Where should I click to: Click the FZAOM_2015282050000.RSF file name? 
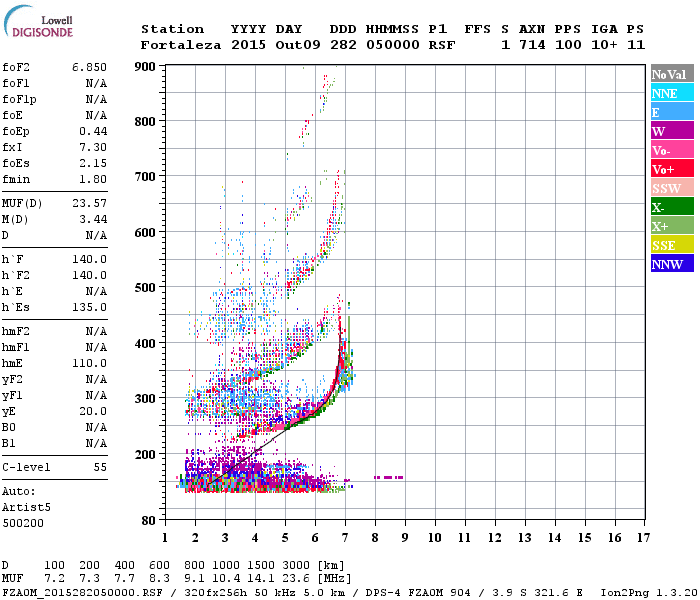[82, 593]
